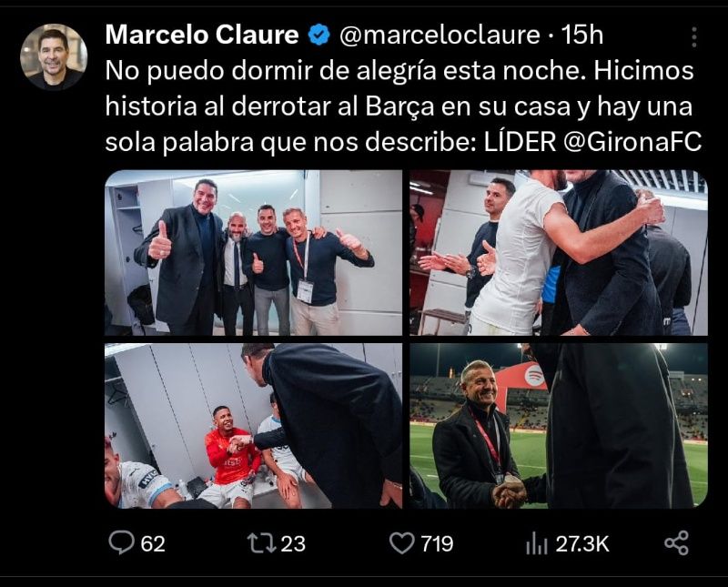728x587 pixels.
Task: Share the tweet using the share icon
Action: (x=676, y=543)
